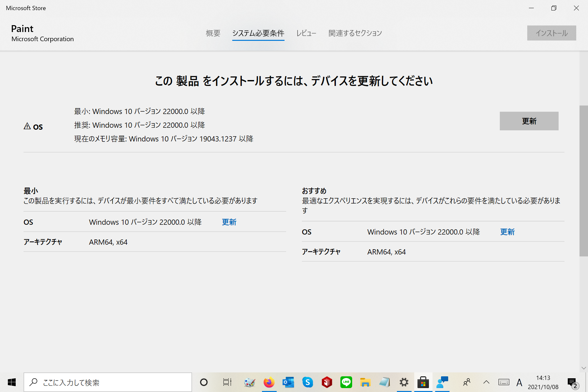The image size is (588, 392).
Task: Go to the 関連するセクション tab
Action: 355,33
